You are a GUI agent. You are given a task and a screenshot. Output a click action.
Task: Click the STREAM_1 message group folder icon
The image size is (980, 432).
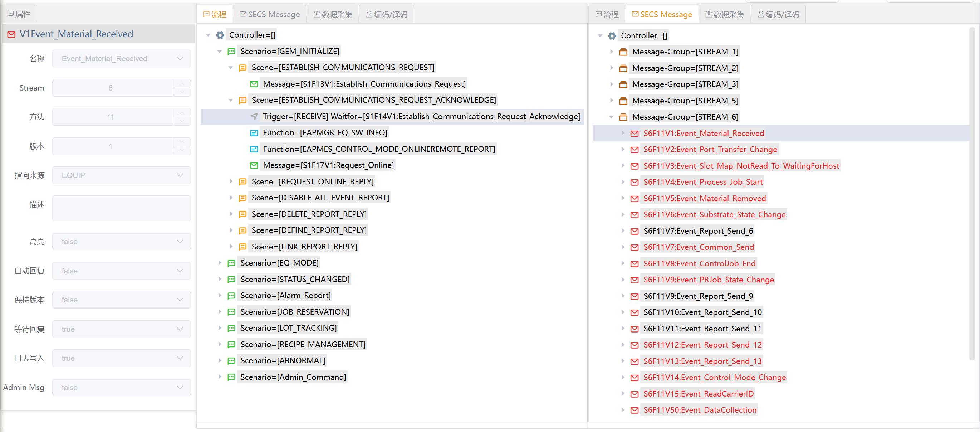623,52
